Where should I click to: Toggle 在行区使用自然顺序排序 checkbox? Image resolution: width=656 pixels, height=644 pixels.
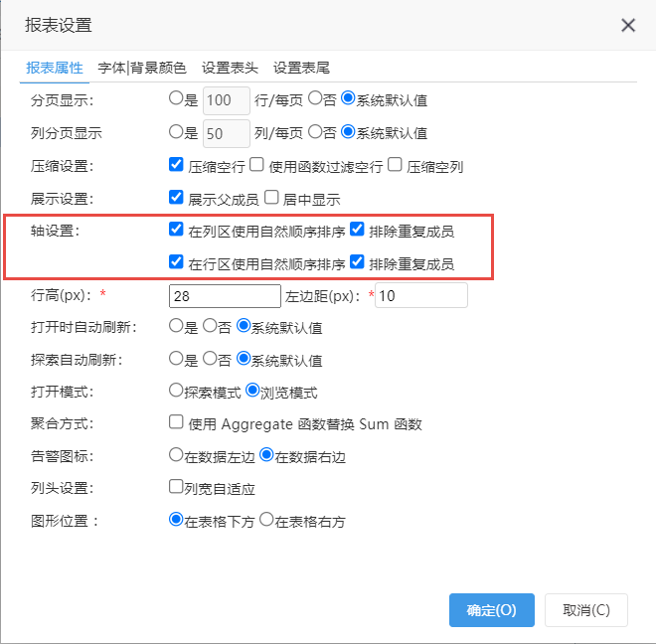pos(176,261)
